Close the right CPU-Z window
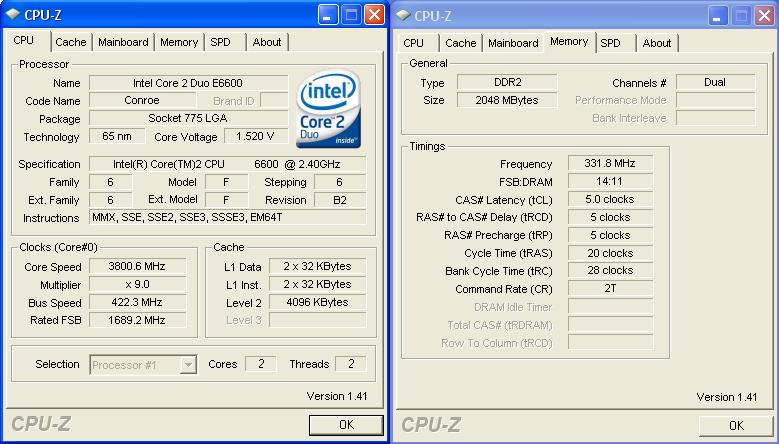 point(764,16)
